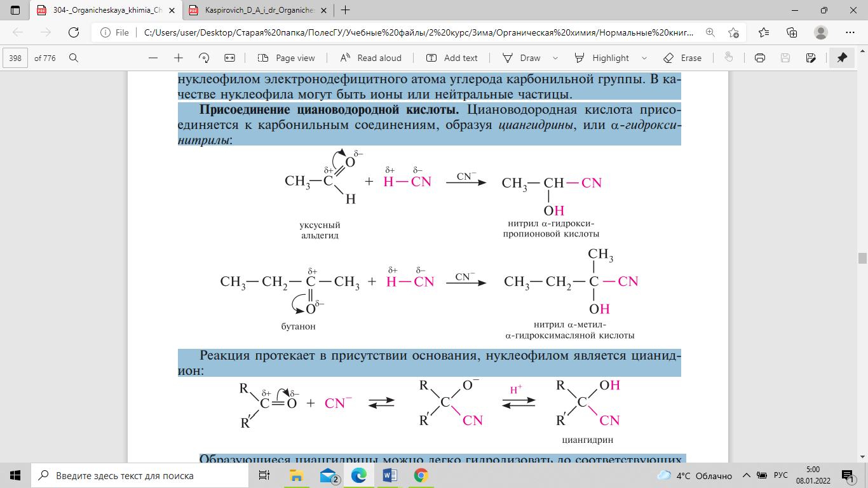This screenshot has width=868, height=488.
Task: Open the browser profile icon
Action: pyautogui.click(x=821, y=32)
